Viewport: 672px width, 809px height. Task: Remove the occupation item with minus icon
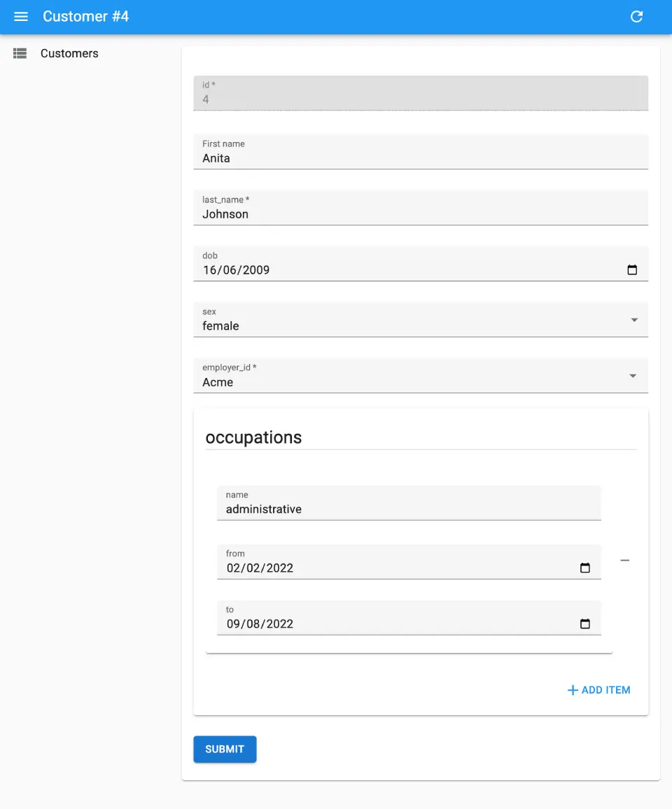point(625,561)
